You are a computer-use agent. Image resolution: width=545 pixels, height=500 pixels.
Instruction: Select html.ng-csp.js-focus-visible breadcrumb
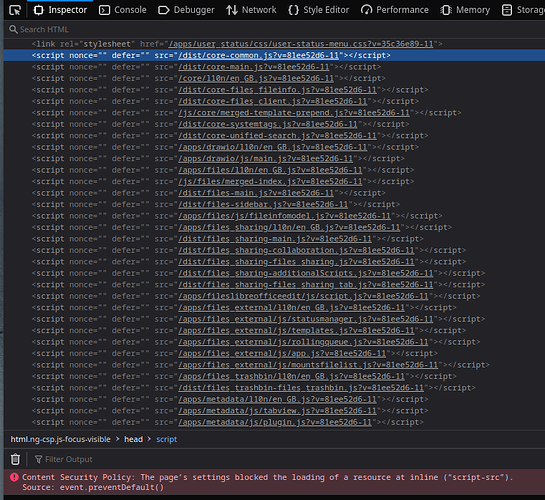tap(60, 439)
